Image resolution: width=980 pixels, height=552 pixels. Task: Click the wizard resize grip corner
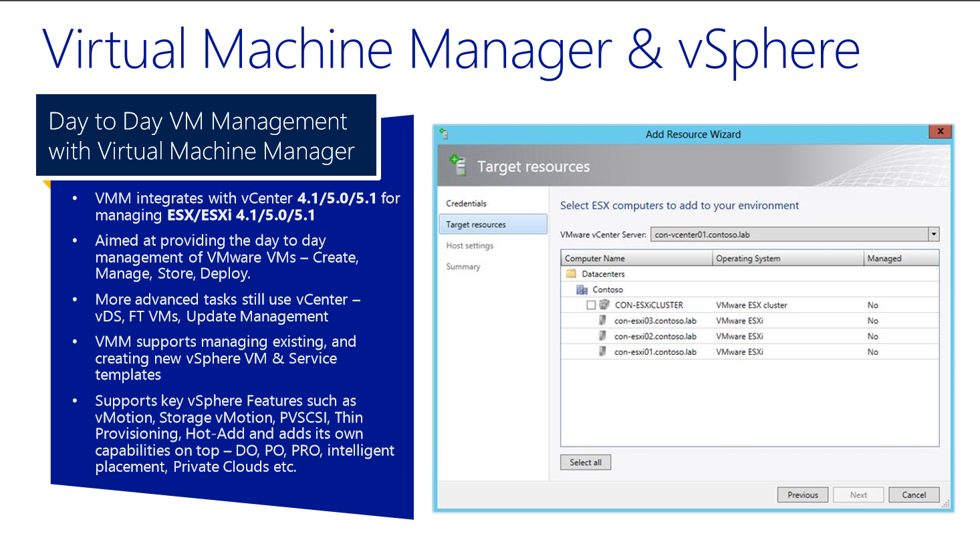pos(946,504)
